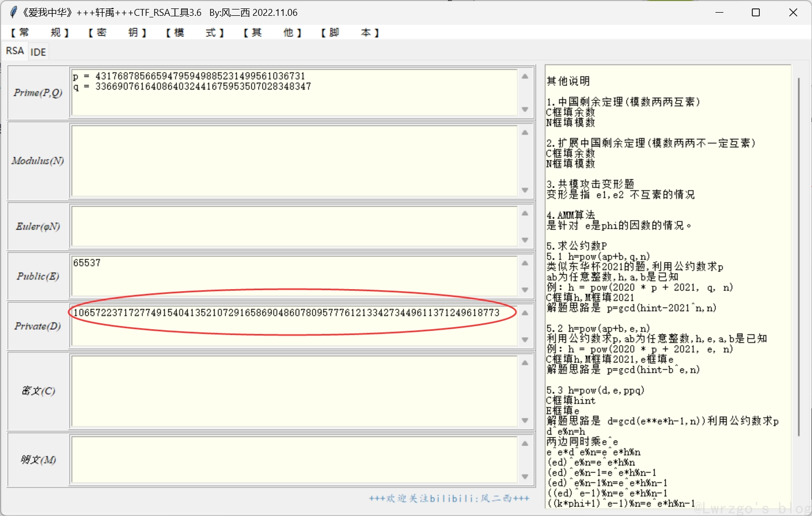Screen dimensions: 812x516
Task: Click the 密文(C) label button
Action: coord(38,391)
